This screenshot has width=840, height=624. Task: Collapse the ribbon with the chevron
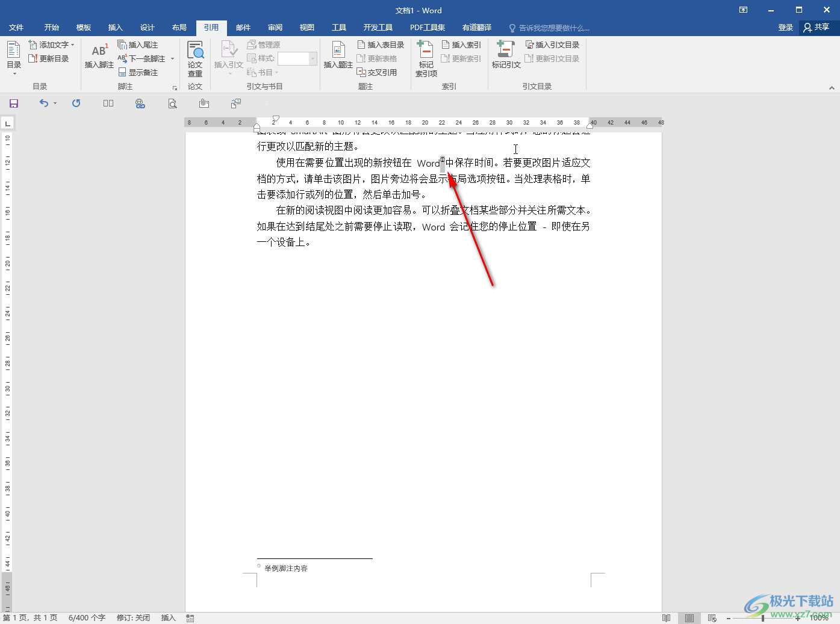point(832,88)
